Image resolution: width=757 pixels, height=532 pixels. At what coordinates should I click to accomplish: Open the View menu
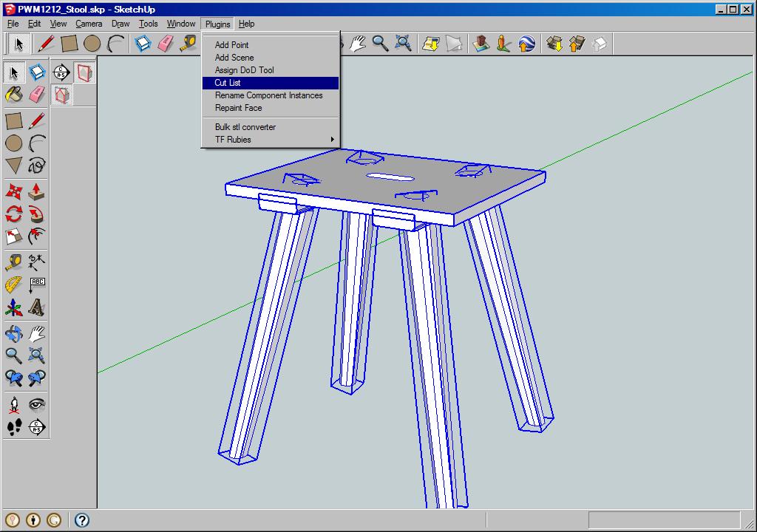click(58, 24)
